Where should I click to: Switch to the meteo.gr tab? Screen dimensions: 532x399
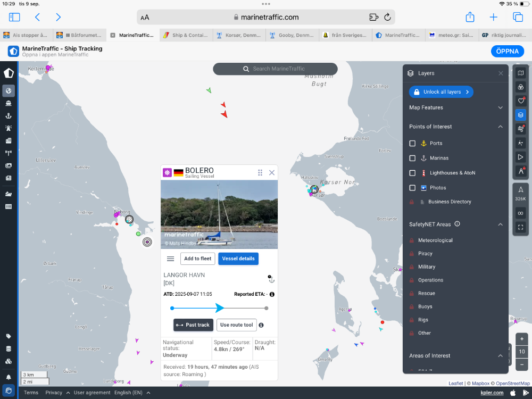tap(452, 35)
